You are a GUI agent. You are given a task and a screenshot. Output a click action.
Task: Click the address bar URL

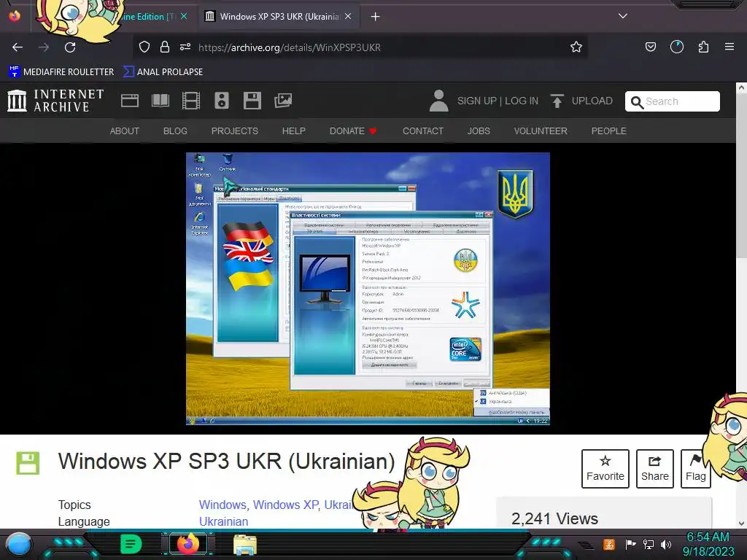tap(290, 47)
